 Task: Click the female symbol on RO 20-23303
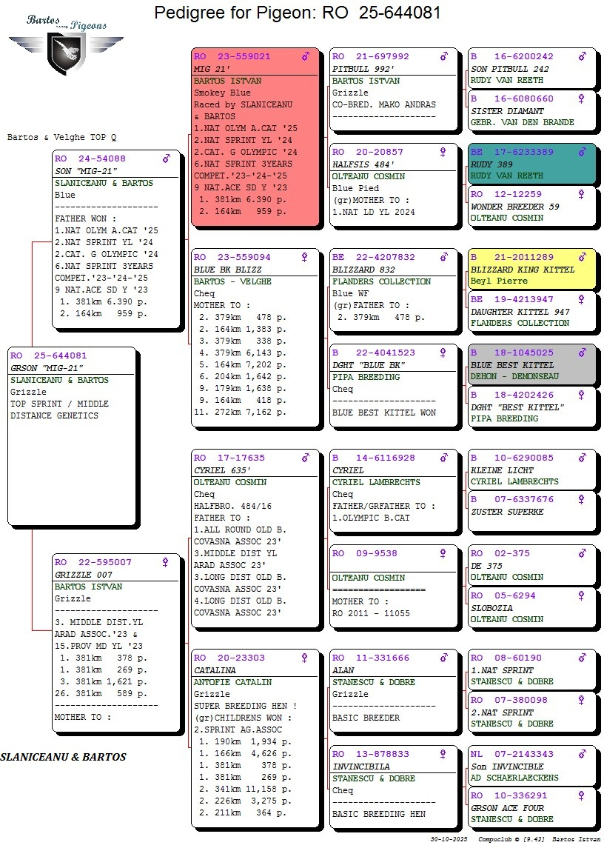pos(305,658)
